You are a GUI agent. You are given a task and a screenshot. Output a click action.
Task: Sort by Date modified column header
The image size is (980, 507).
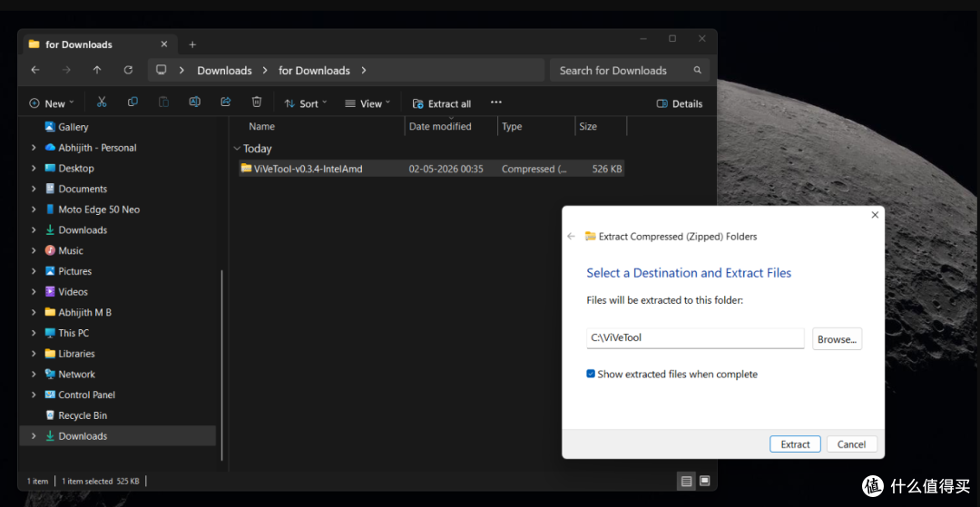(x=440, y=126)
